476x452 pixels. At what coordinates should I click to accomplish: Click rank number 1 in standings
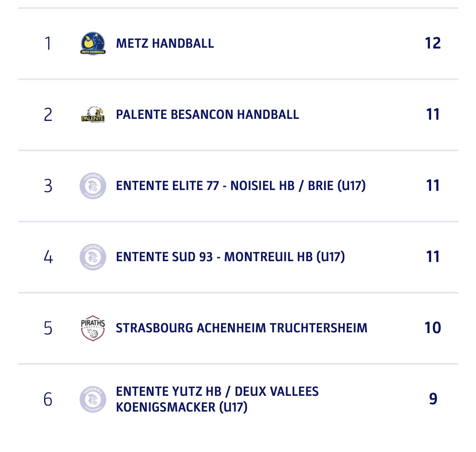(x=48, y=43)
